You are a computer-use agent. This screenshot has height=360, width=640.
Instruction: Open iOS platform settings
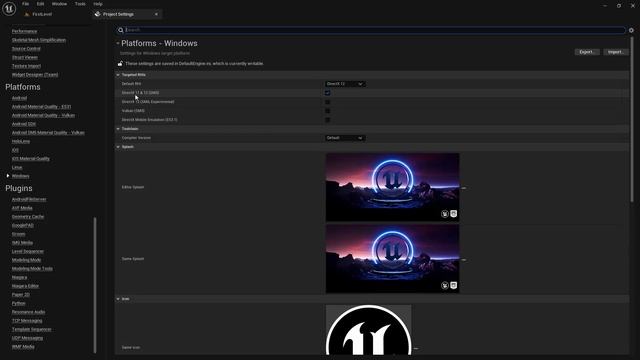tap(15, 150)
